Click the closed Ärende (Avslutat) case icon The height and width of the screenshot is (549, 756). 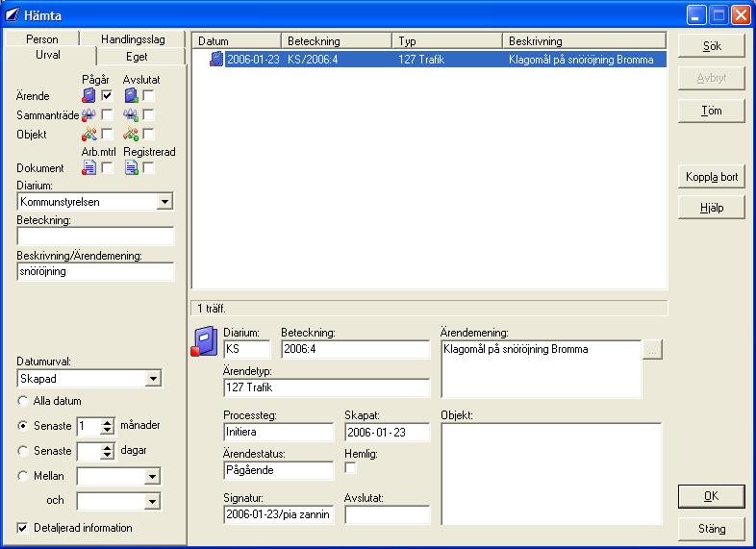click(x=131, y=95)
